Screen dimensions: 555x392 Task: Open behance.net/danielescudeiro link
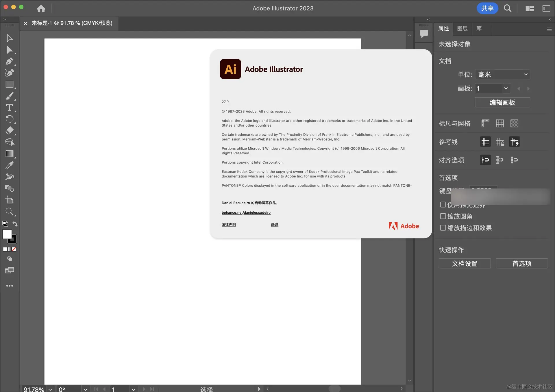[246, 212]
